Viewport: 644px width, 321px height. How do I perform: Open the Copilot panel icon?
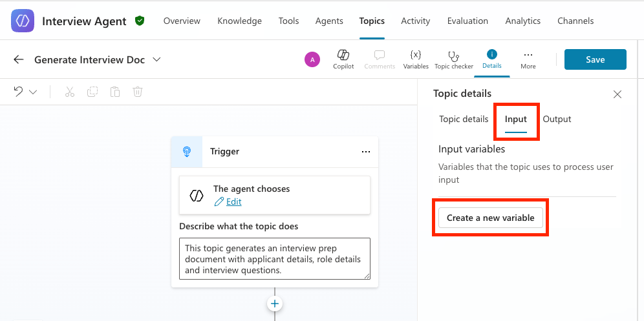[x=343, y=55]
